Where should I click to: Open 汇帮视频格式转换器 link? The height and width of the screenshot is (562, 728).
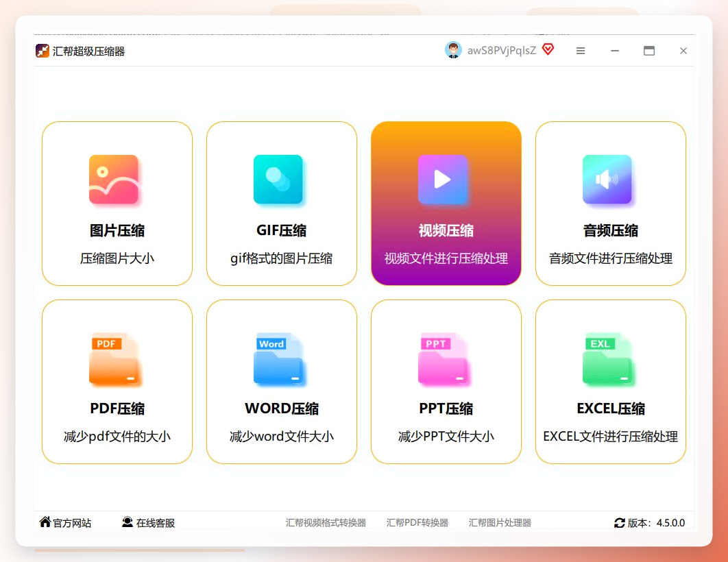tap(326, 522)
